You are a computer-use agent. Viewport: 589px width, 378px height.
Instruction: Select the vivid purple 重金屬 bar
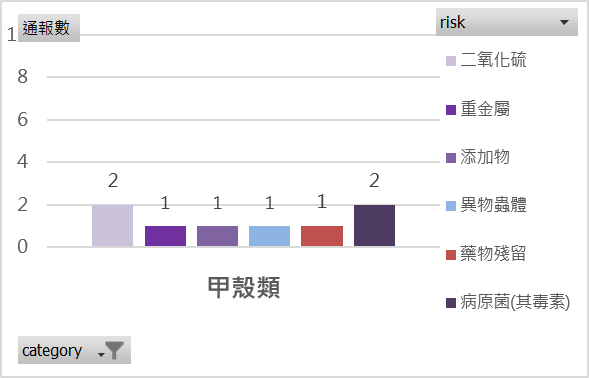pos(165,236)
